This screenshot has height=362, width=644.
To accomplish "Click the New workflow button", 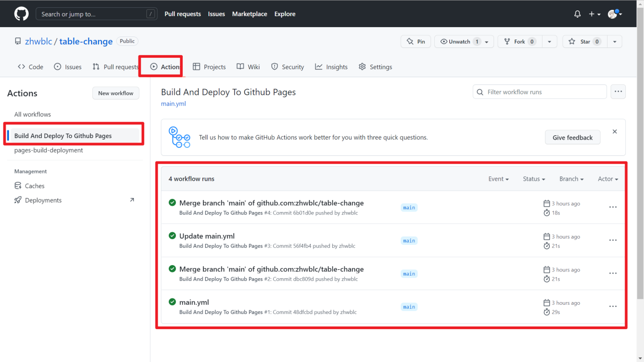I will coord(116,93).
